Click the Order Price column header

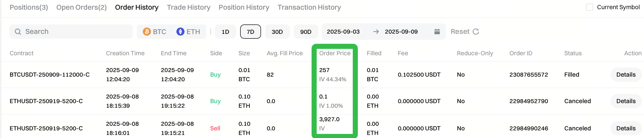pos(334,53)
